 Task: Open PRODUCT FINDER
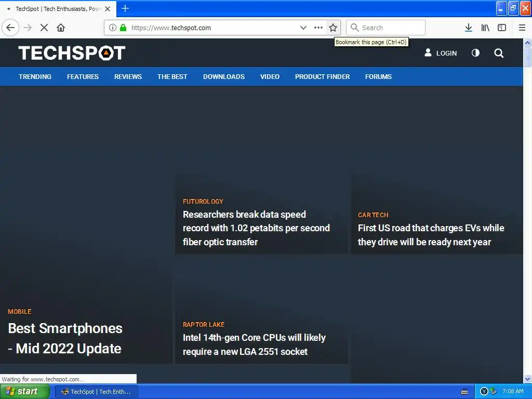coord(322,77)
